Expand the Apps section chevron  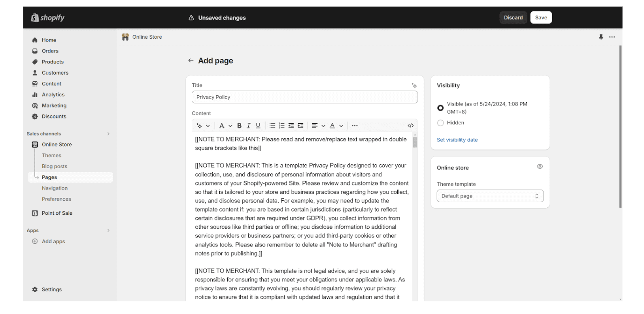pyautogui.click(x=108, y=231)
